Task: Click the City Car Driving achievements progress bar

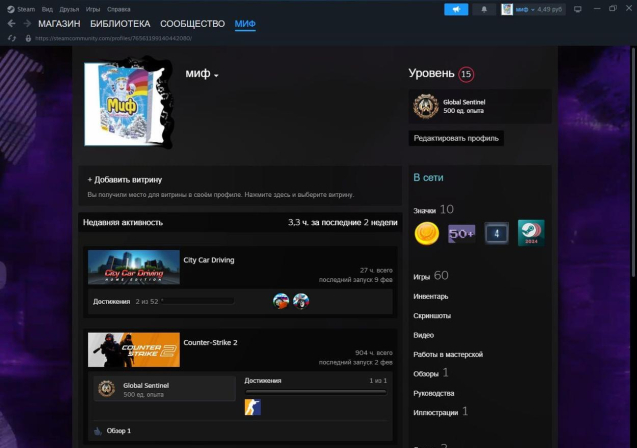Action: tap(199, 300)
